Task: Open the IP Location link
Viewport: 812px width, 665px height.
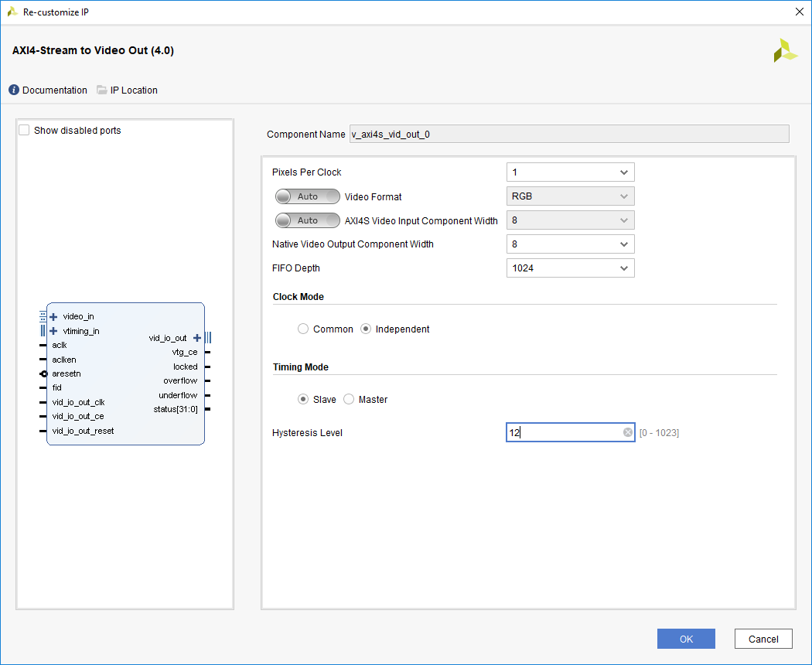Action: [134, 90]
